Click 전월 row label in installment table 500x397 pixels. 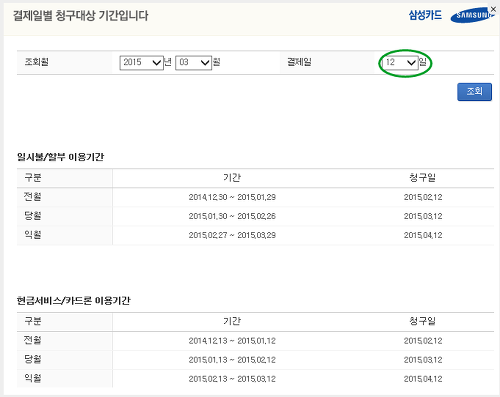pos(33,197)
